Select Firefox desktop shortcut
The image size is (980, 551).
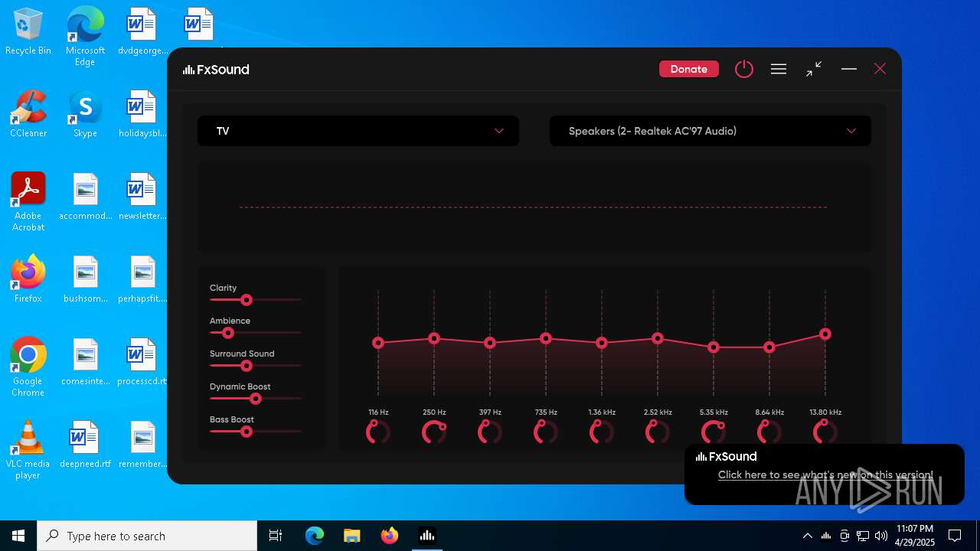coord(28,279)
